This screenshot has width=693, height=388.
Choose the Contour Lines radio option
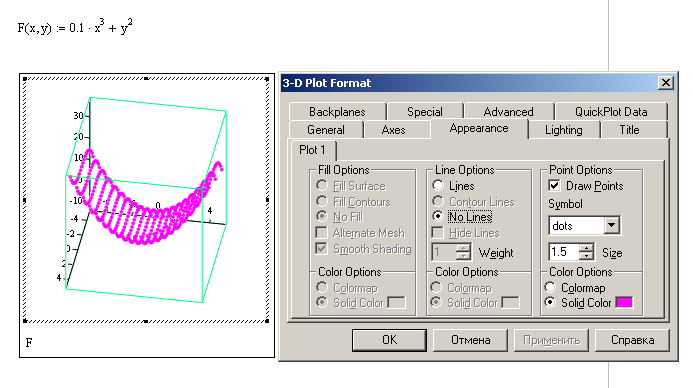click(438, 202)
